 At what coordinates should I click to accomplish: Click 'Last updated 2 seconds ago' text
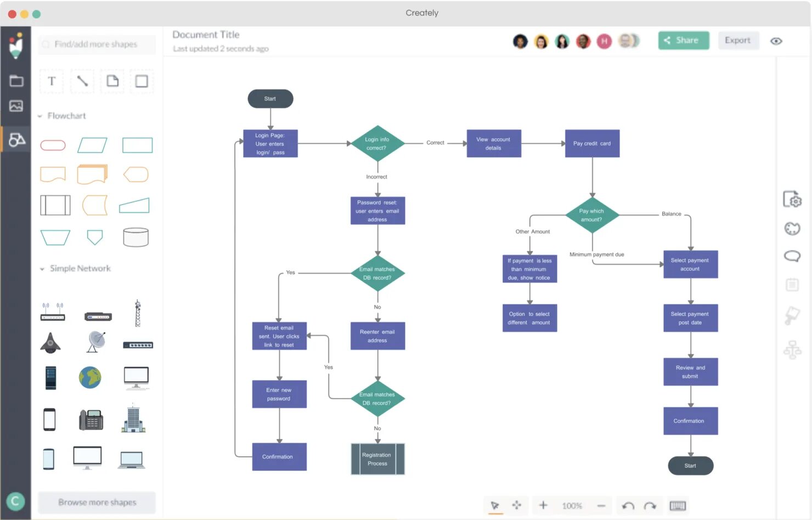(x=221, y=49)
